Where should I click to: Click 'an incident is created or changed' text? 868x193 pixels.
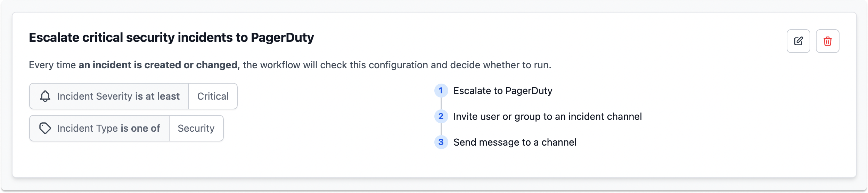[158, 65]
